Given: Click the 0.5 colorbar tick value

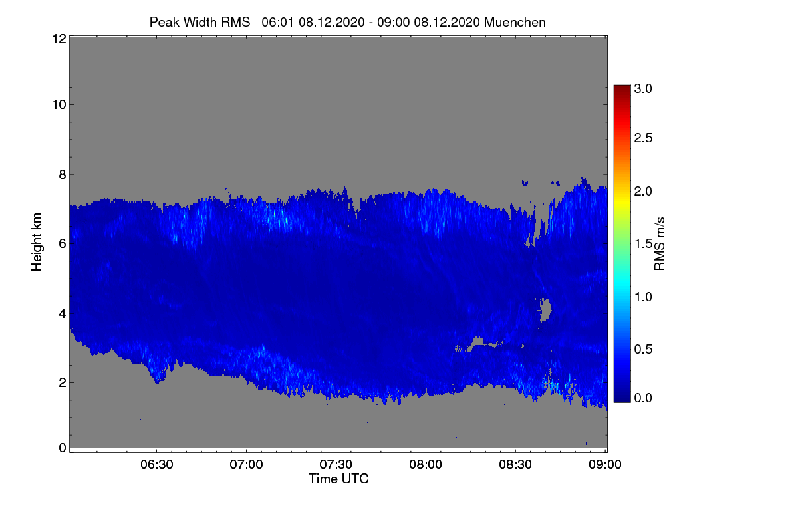Looking at the screenshot, I should [643, 349].
